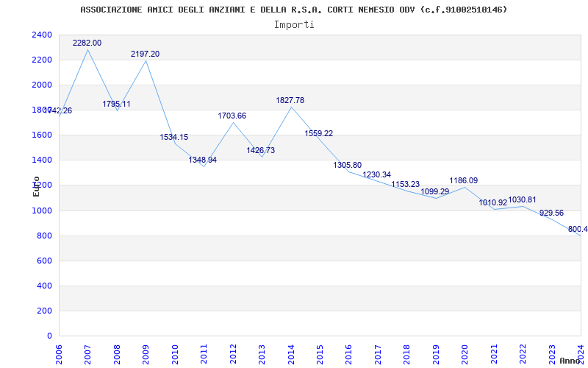Click the 1010.92 data label
Image resolution: width=588 pixels, height=368 pixels.
tap(493, 203)
